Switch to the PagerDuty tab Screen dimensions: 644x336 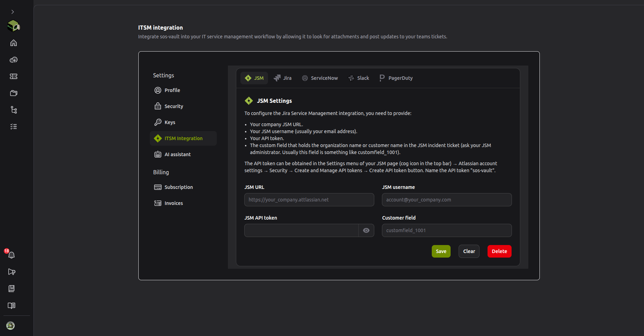pyautogui.click(x=396, y=78)
